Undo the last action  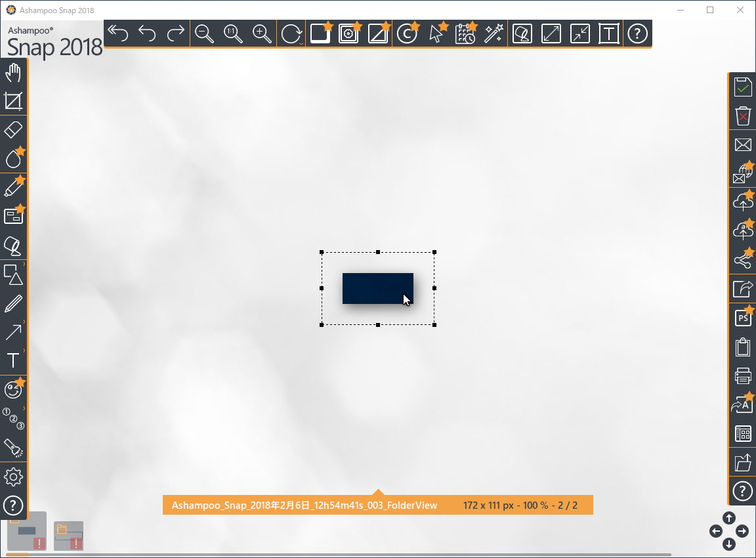click(x=147, y=33)
